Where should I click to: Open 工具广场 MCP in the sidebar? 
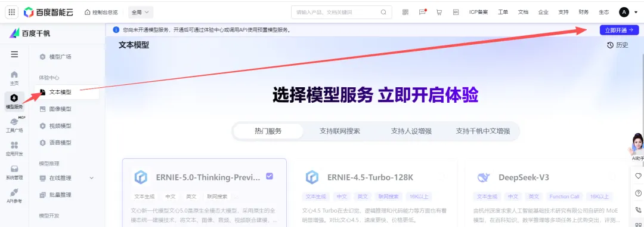coord(14,125)
